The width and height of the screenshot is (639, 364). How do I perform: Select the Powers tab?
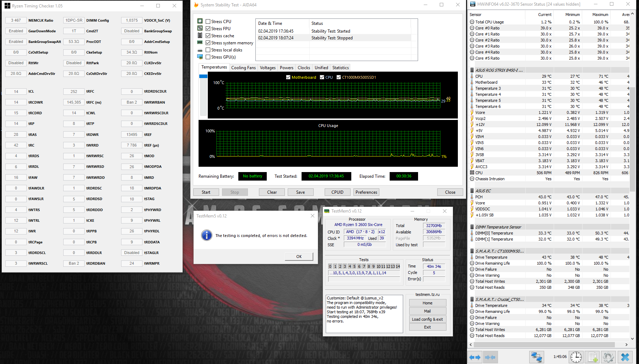point(287,68)
